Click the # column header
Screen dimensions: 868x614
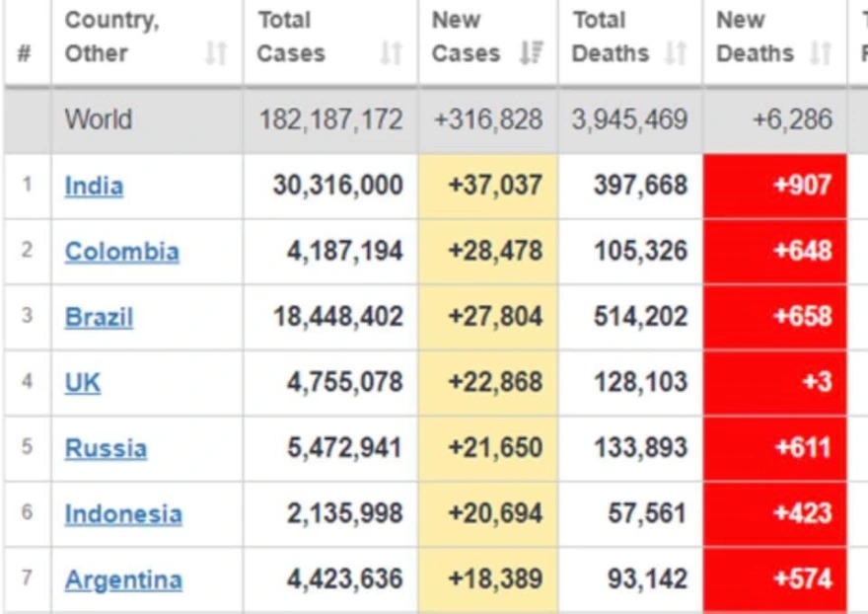coord(24,53)
